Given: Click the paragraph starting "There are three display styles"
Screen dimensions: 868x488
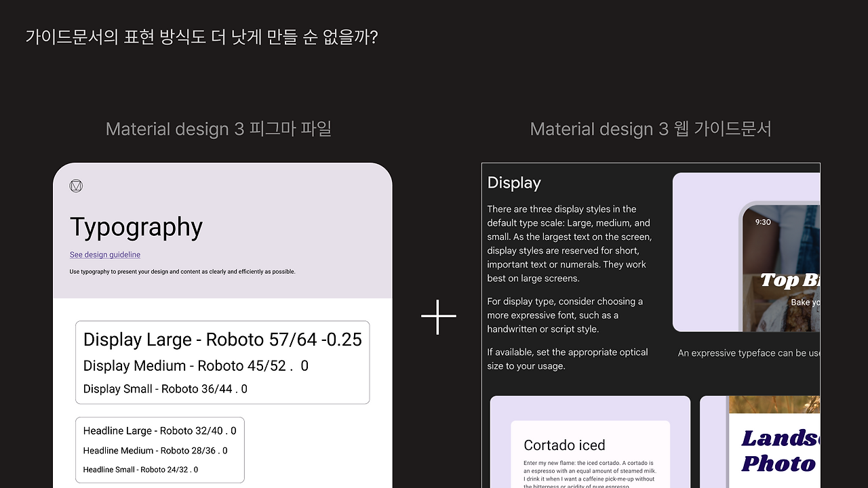Looking at the screenshot, I should click(570, 244).
